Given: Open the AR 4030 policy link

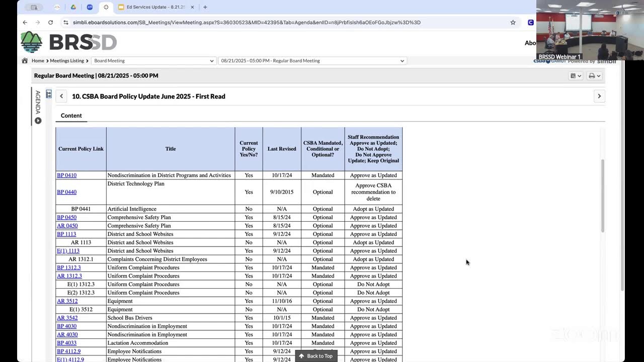Looking at the screenshot, I should coord(67,335).
